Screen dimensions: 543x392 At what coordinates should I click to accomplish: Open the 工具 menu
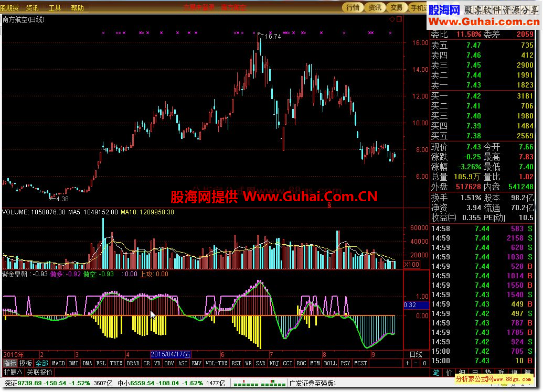pyautogui.click(x=55, y=8)
